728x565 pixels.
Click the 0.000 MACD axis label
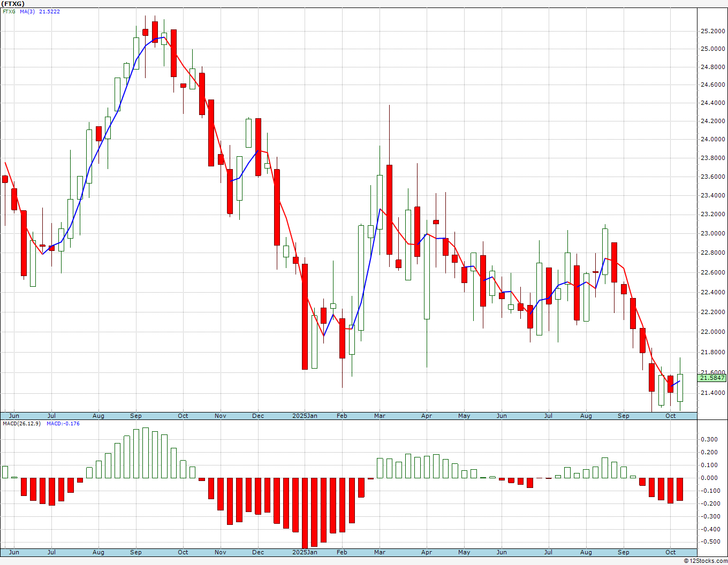tap(710, 478)
